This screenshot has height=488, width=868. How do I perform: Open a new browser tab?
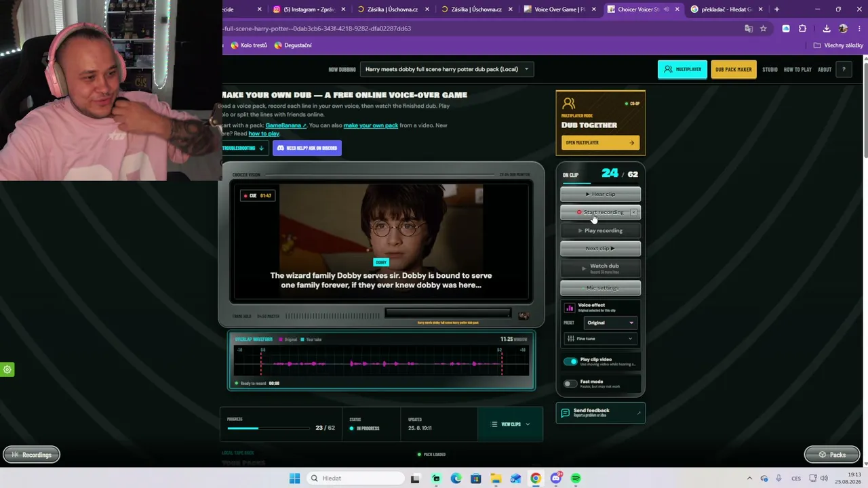[776, 9]
